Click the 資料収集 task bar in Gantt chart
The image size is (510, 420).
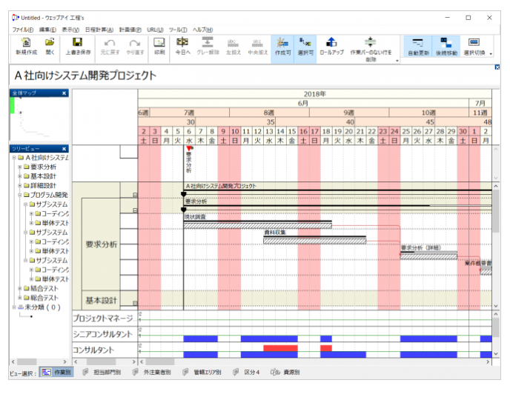click(314, 239)
